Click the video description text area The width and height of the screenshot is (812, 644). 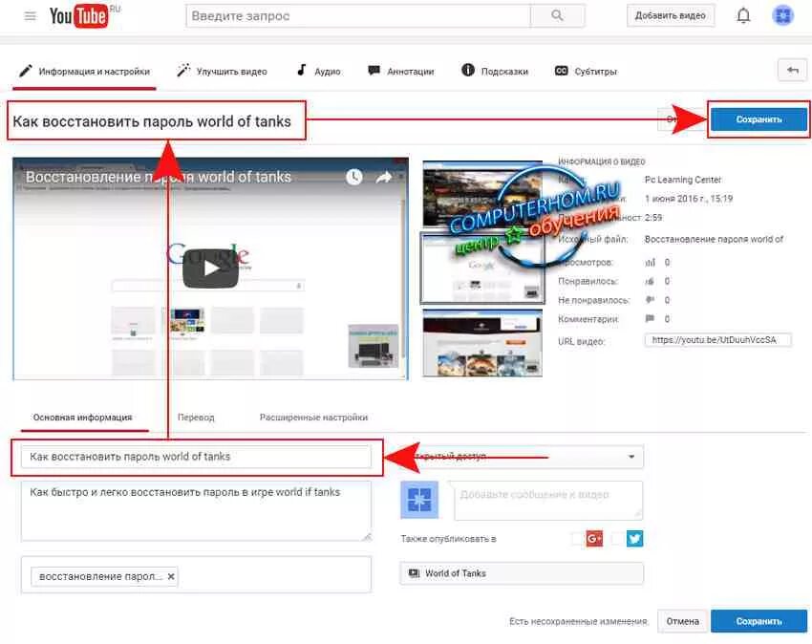point(196,511)
